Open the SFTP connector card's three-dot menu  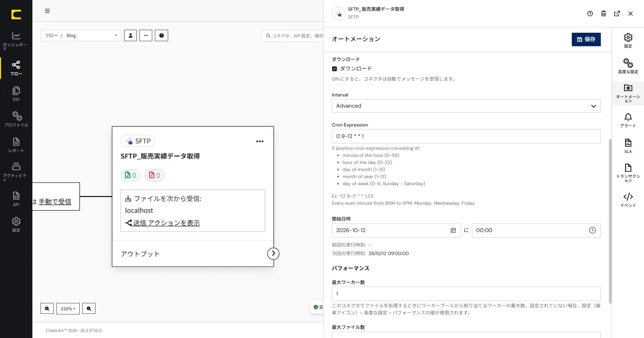coord(260,141)
